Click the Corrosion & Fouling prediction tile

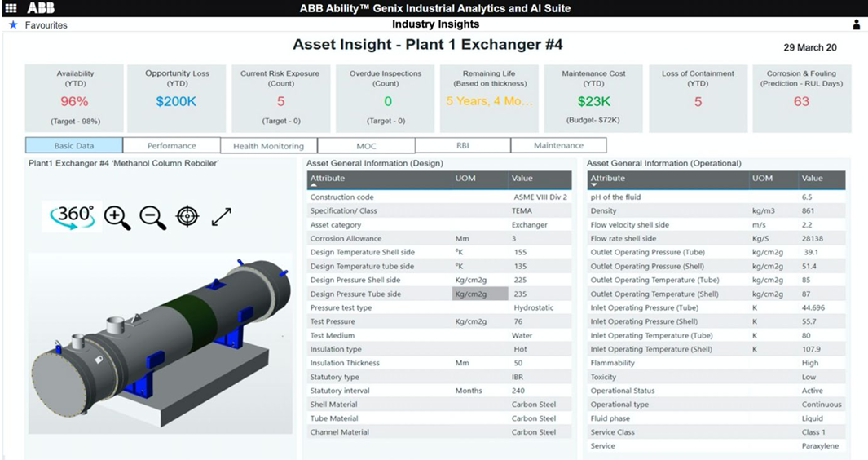click(x=801, y=98)
